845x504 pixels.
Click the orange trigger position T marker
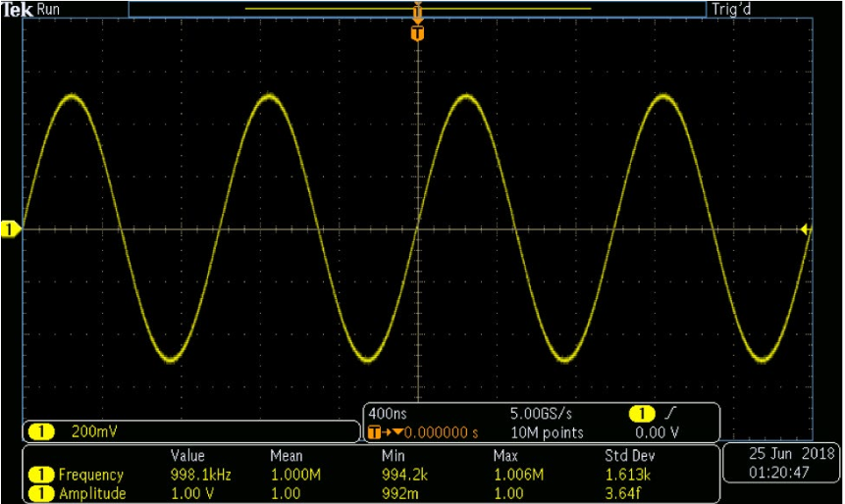(417, 34)
